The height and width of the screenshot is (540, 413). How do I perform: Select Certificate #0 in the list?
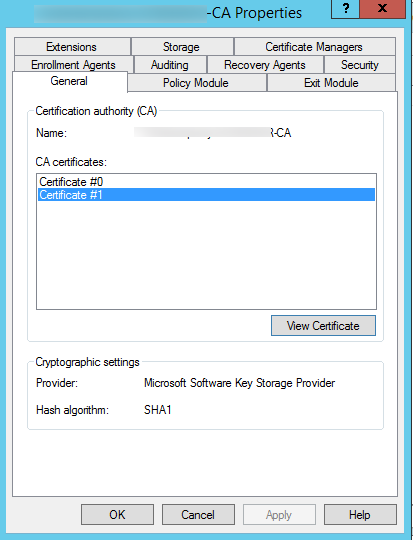[x=206, y=182]
